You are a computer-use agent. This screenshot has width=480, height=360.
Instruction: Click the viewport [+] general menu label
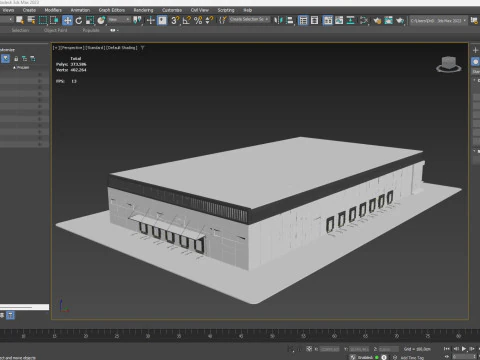coord(56,48)
